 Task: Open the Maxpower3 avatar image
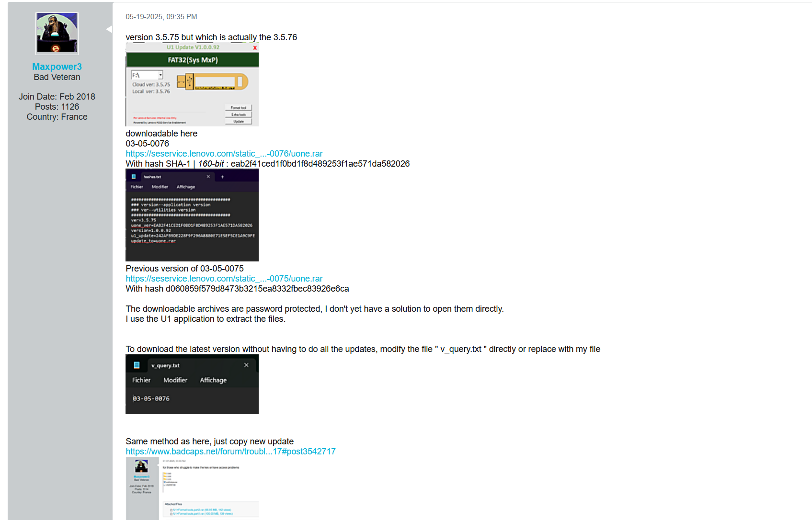(x=57, y=34)
